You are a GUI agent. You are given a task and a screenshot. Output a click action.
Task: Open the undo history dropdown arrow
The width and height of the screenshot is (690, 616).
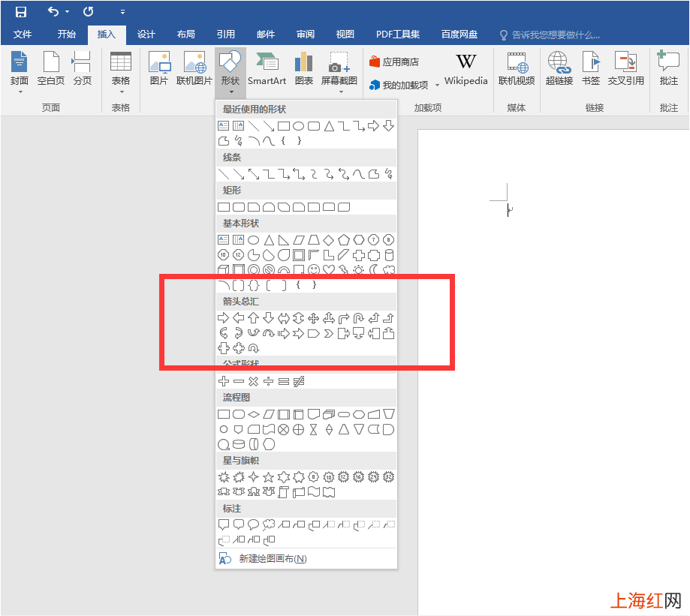68,12
